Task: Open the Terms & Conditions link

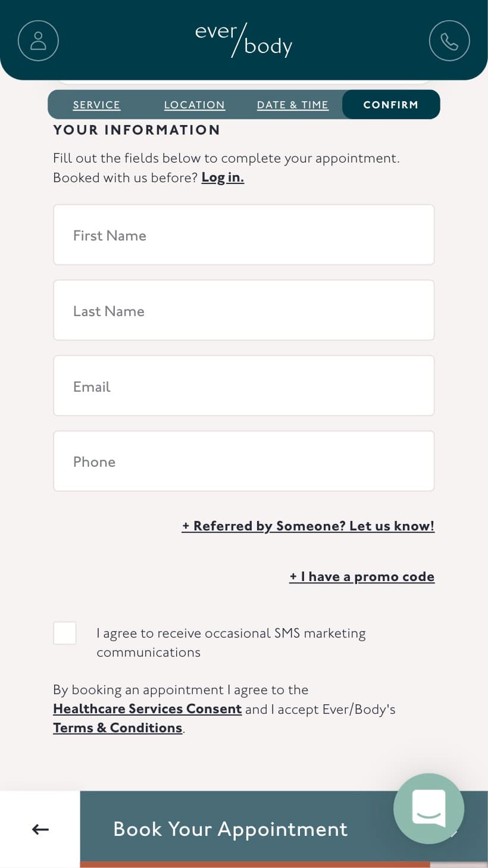Action: point(118,728)
